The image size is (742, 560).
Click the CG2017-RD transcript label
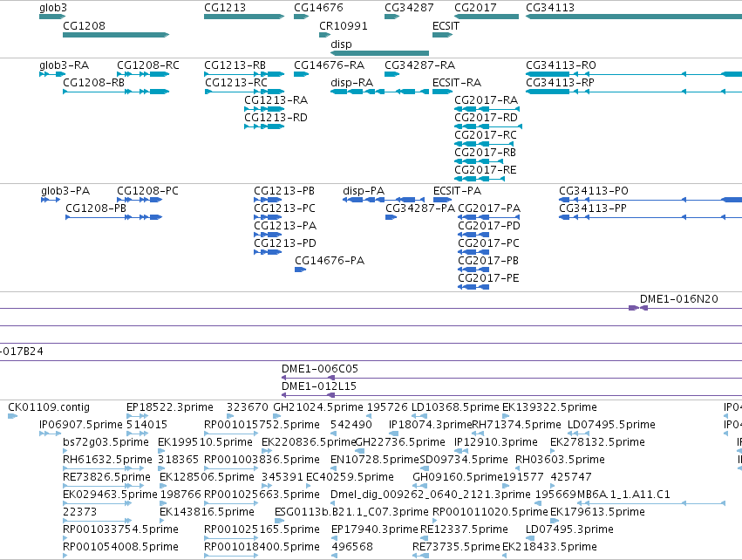(486, 117)
